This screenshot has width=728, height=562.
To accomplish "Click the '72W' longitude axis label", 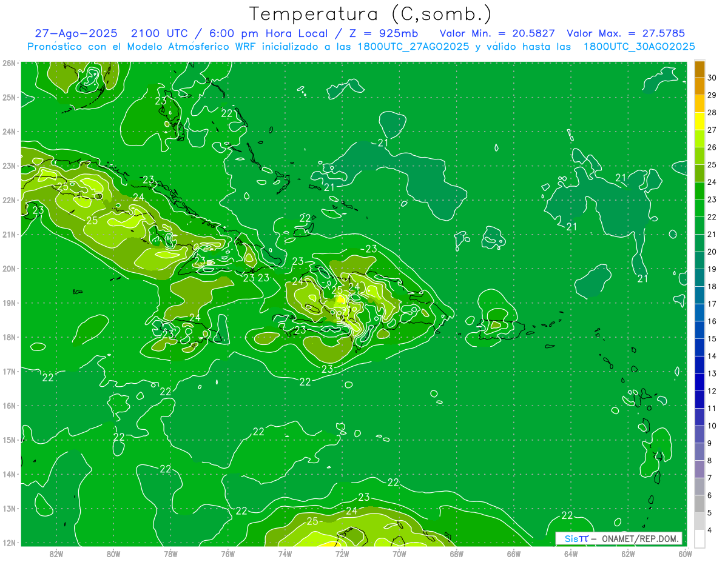I will pyautogui.click(x=342, y=554).
